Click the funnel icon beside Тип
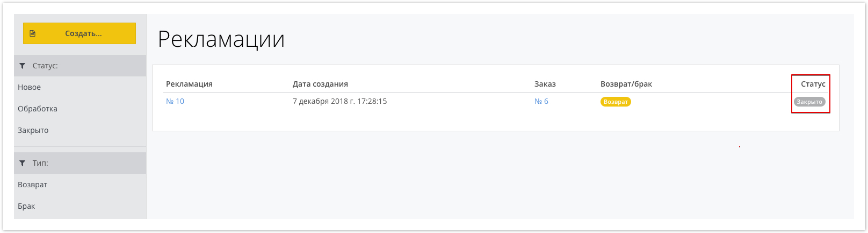 (22, 163)
